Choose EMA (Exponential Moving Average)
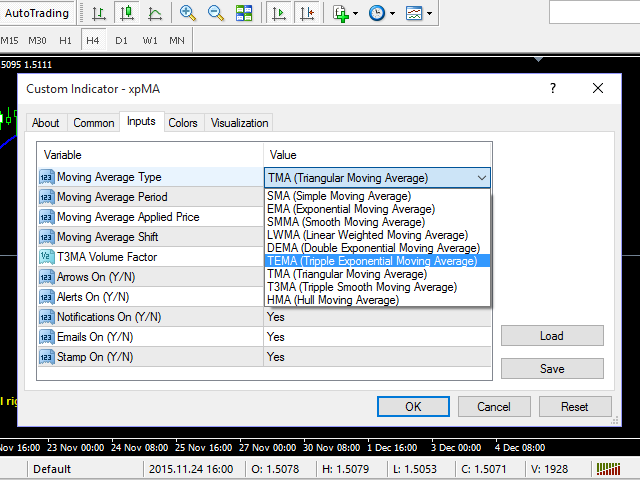 coord(378,209)
